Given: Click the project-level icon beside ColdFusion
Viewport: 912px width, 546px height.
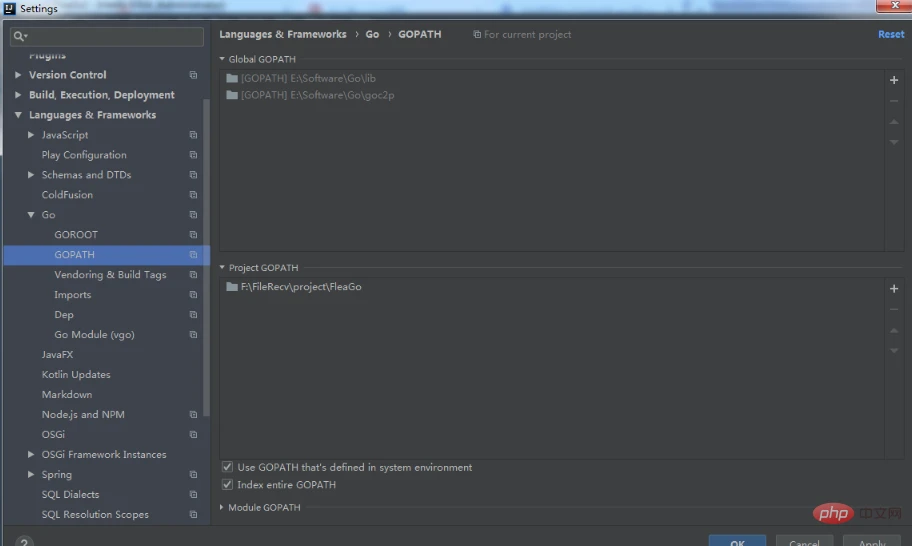Looking at the screenshot, I should pyautogui.click(x=193, y=195).
